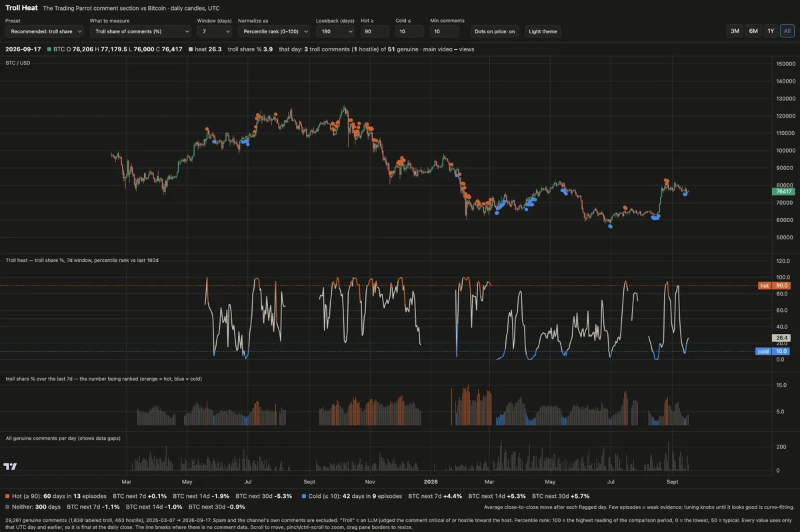Click the gray Neither legend square
This screenshot has height=532, width=800.
[x=8, y=507]
